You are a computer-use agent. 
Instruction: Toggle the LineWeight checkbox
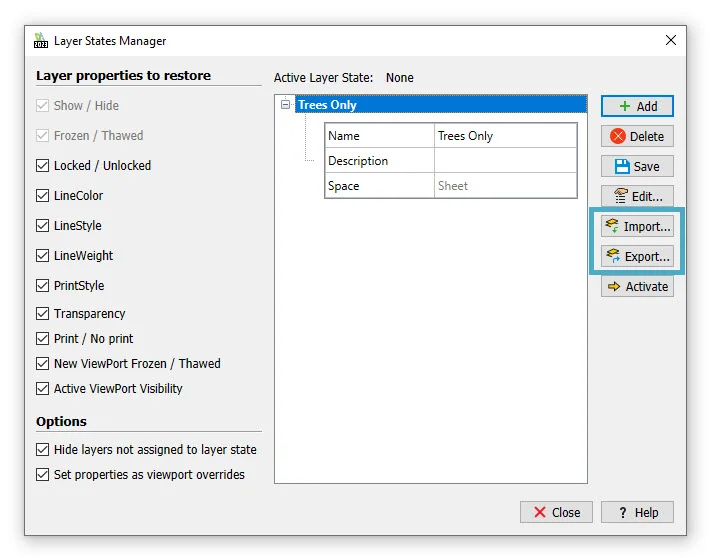point(42,256)
